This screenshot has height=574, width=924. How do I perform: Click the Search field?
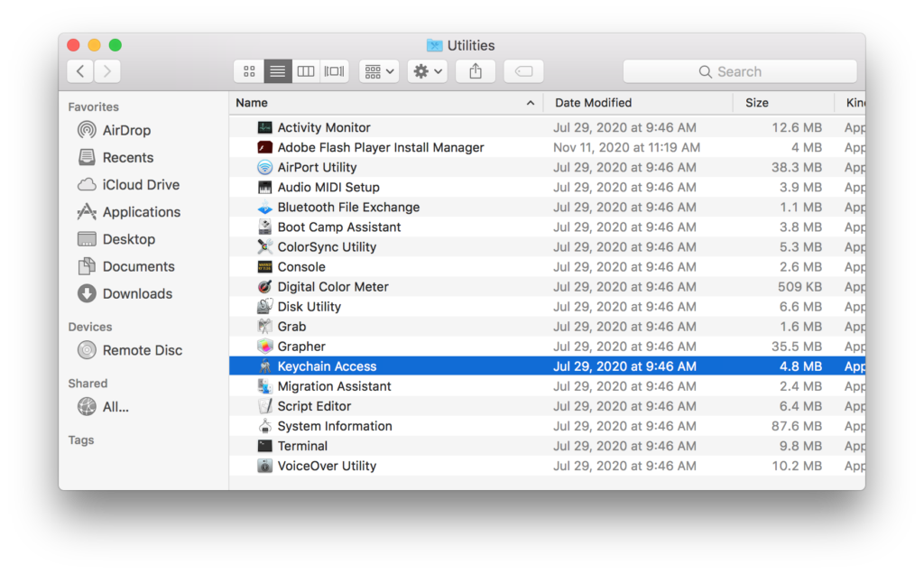pyautogui.click(x=739, y=71)
